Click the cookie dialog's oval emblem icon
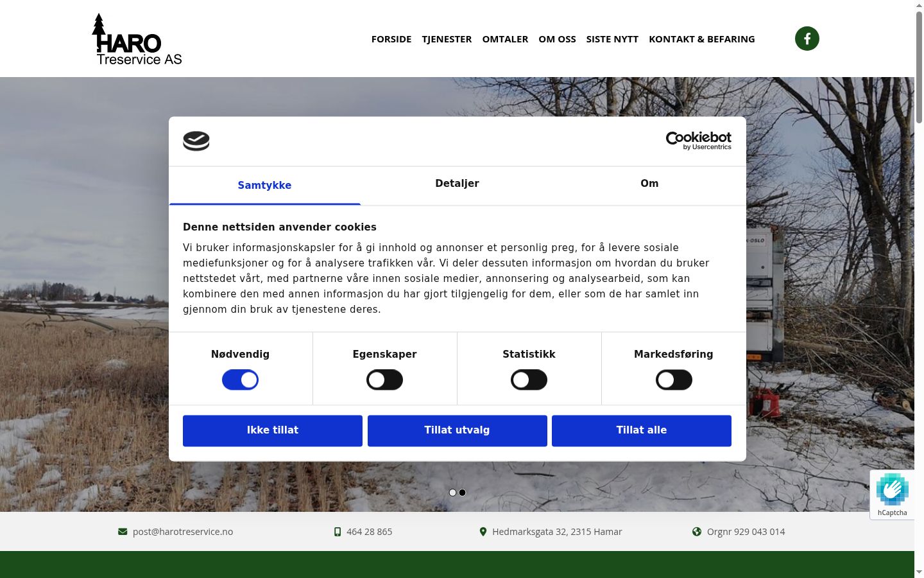The height and width of the screenshot is (578, 924). pyautogui.click(x=196, y=141)
